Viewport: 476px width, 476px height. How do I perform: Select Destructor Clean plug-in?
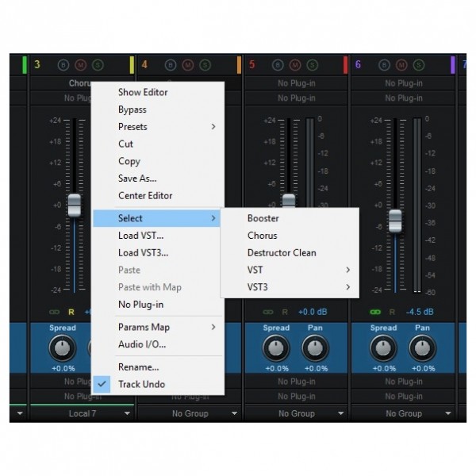point(290,253)
